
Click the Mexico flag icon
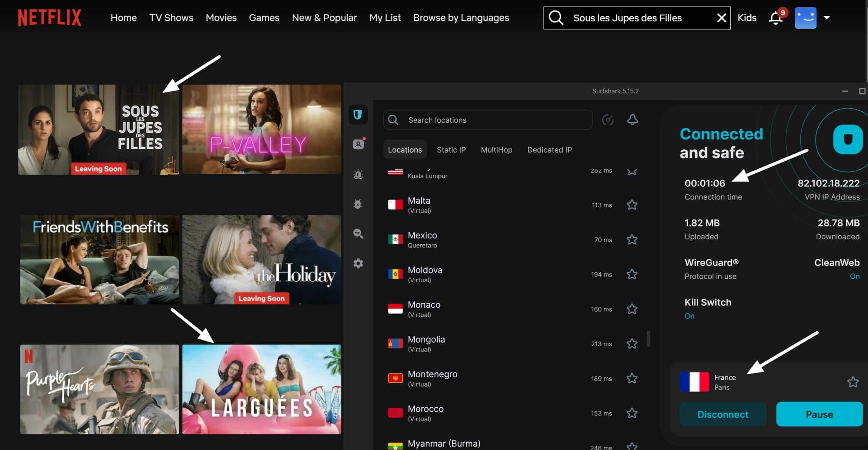[x=395, y=240]
